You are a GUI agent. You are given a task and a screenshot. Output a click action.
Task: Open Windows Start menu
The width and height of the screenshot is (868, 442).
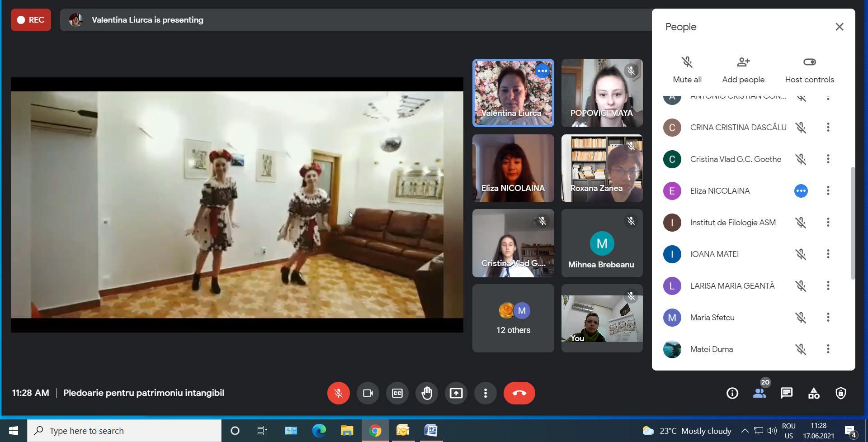tap(14, 431)
